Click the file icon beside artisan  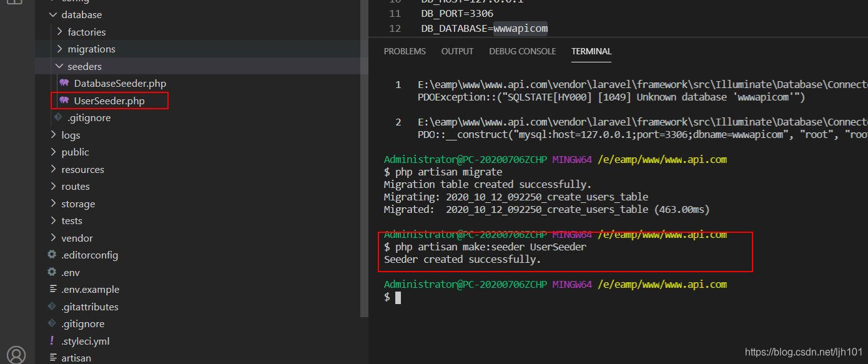52,358
